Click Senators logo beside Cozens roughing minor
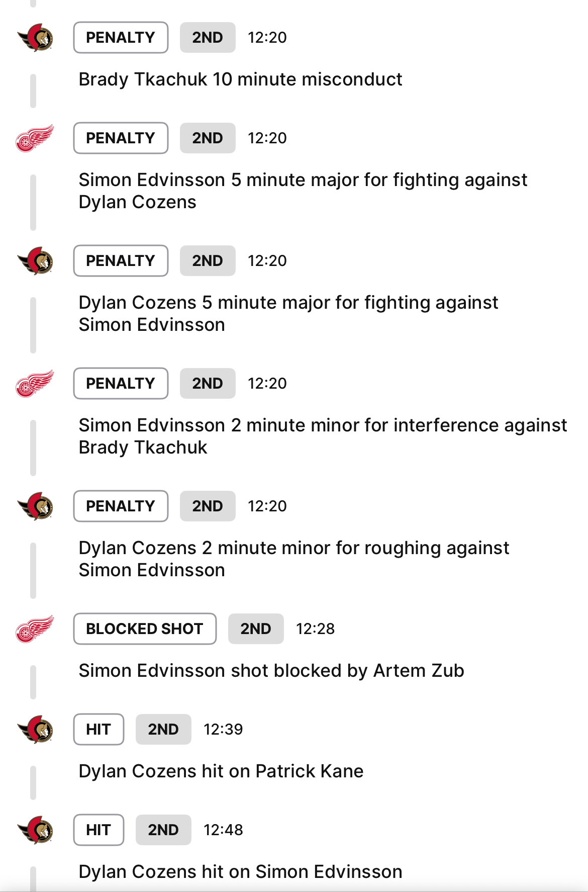The height and width of the screenshot is (892, 588). 35,506
